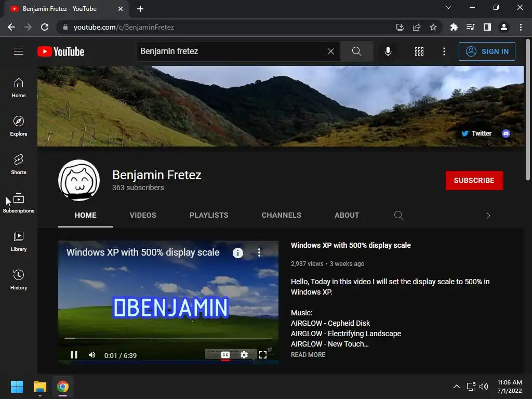
Task: Click the Benjamin Fretez channel avatar
Action: click(79, 180)
